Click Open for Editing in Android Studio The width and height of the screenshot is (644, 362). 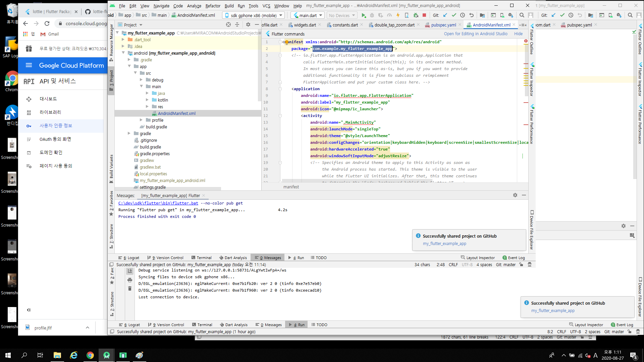click(475, 34)
